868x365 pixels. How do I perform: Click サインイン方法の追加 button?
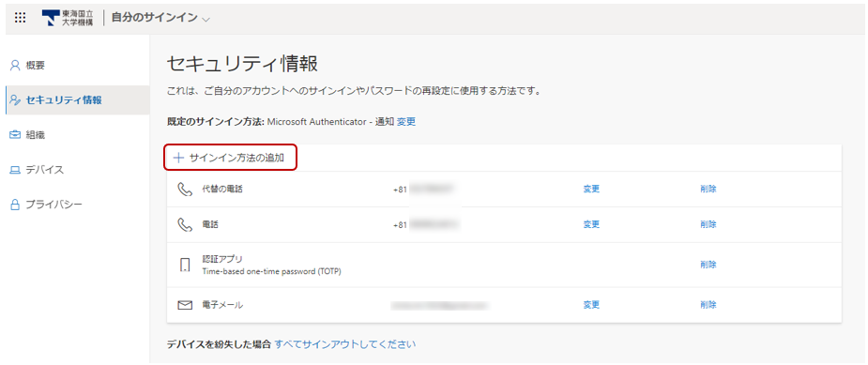point(231,158)
